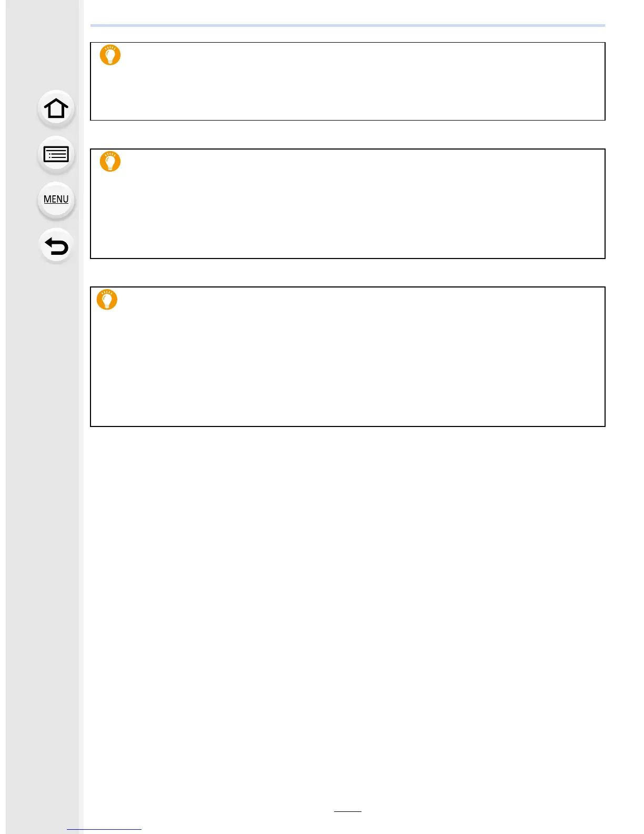Image resolution: width=644 pixels, height=834 pixels.
Task: Select the largest tip box
Action: (348, 356)
